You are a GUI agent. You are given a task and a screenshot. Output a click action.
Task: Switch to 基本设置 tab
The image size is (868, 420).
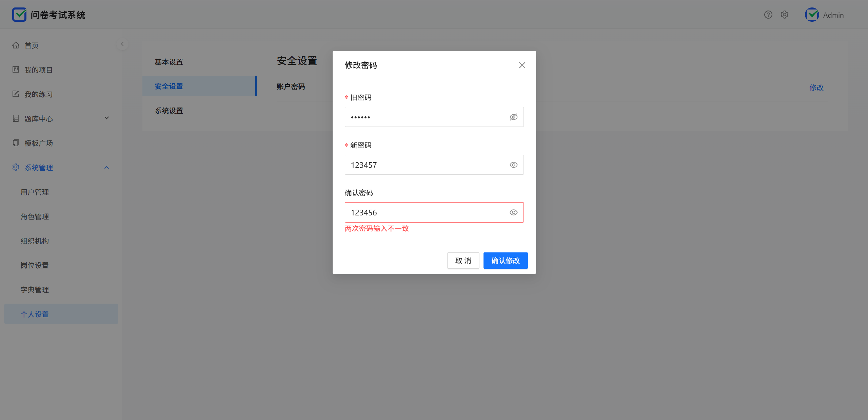coord(199,62)
